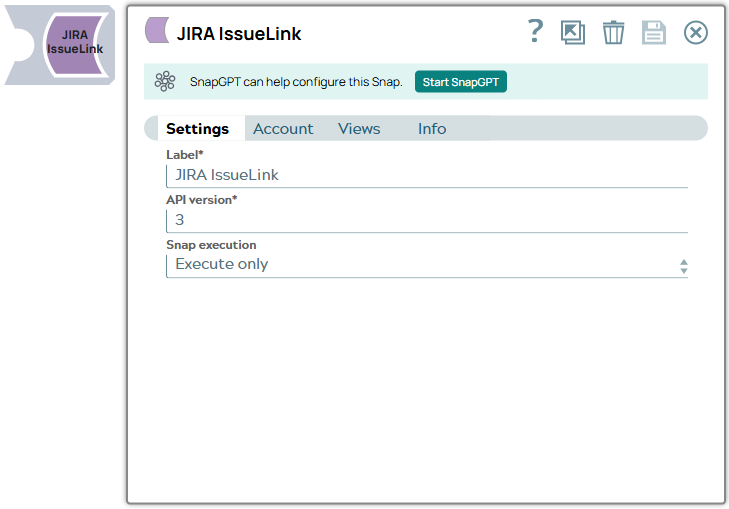Open the Info tab
This screenshot has width=729, height=509.
(x=432, y=128)
